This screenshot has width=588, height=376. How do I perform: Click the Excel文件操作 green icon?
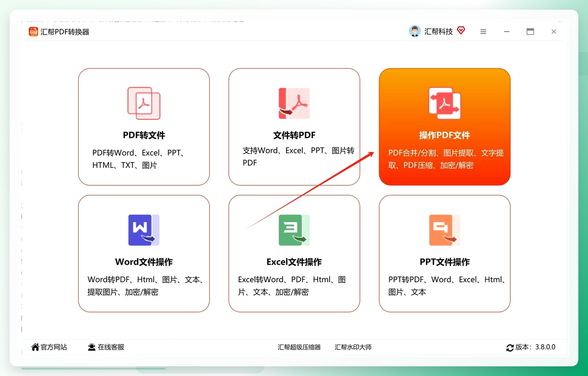point(294,230)
